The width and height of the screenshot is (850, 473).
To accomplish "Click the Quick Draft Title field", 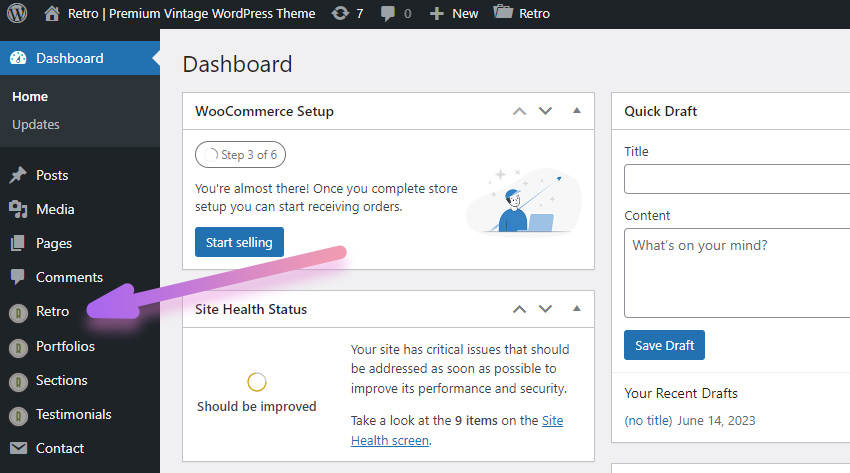I will (737, 179).
